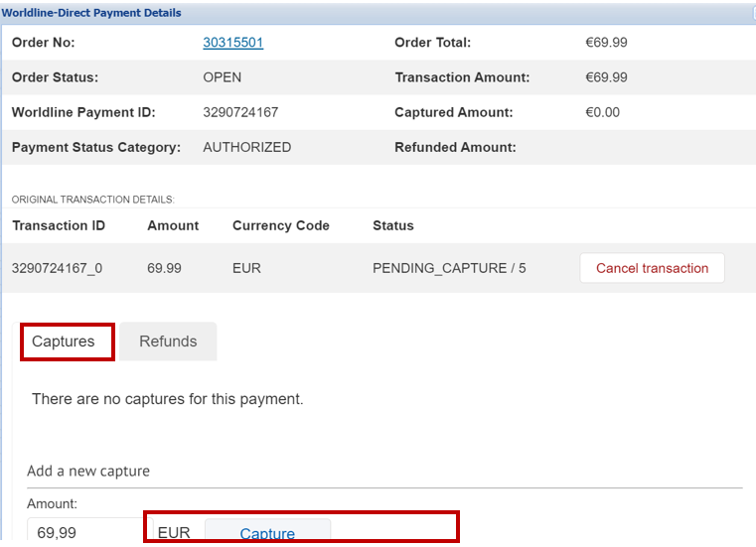Image resolution: width=756 pixels, height=547 pixels.
Task: Click the Order Total label
Action: pyautogui.click(x=432, y=43)
